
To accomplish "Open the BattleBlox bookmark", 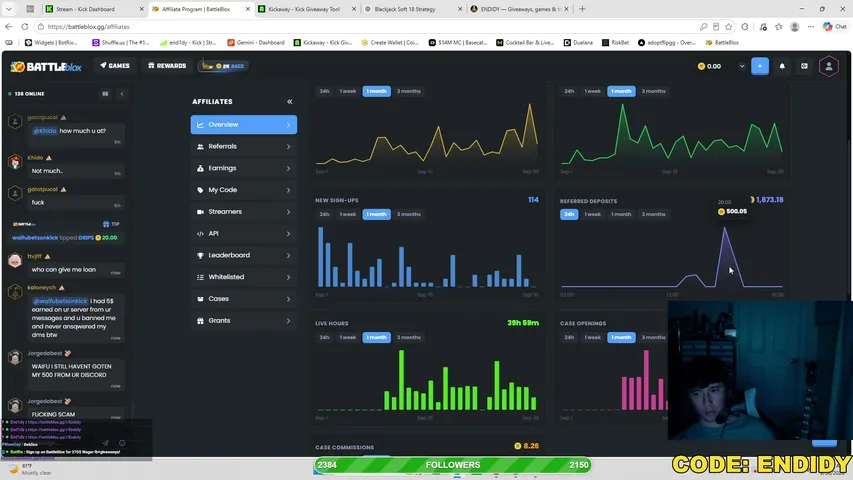I will click(722, 42).
